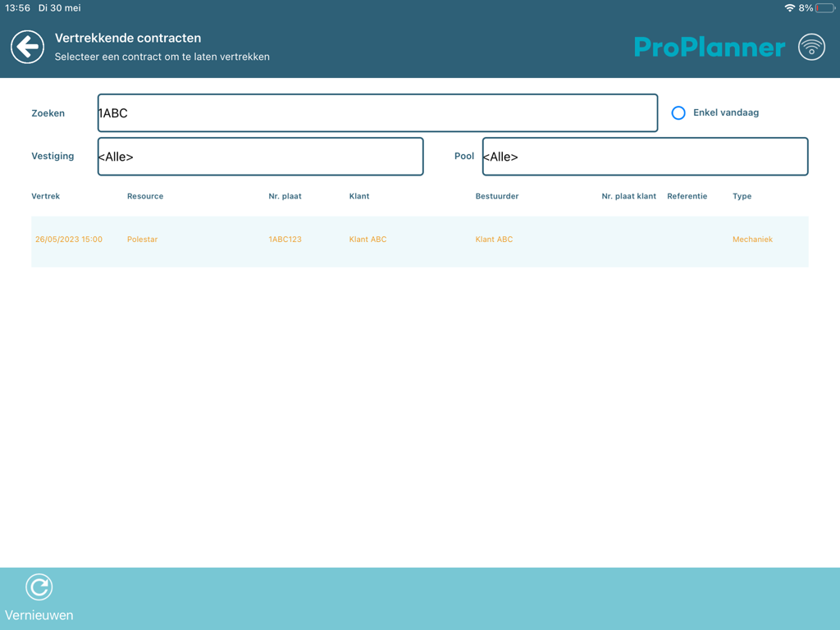This screenshot has height=630, width=840.
Task: Click the Klant column header
Action: coord(359,196)
